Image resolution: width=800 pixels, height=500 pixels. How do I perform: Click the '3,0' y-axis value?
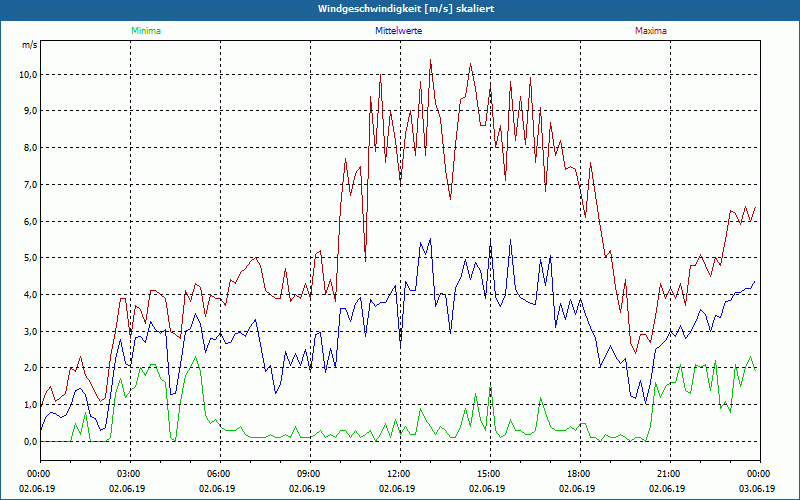(31, 332)
